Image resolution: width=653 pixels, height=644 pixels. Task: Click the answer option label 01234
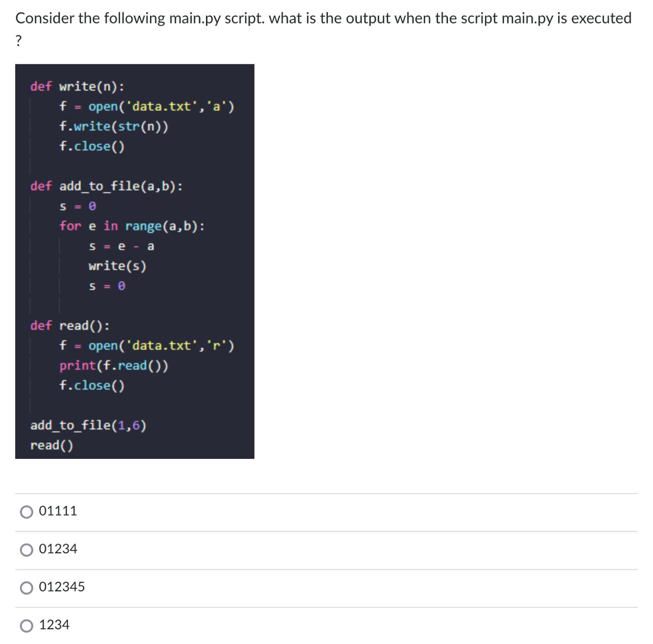tap(58, 549)
